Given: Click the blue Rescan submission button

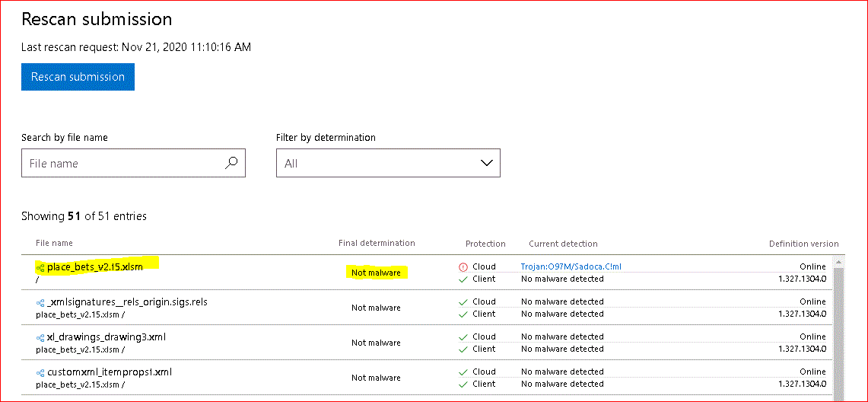Looking at the screenshot, I should [78, 77].
